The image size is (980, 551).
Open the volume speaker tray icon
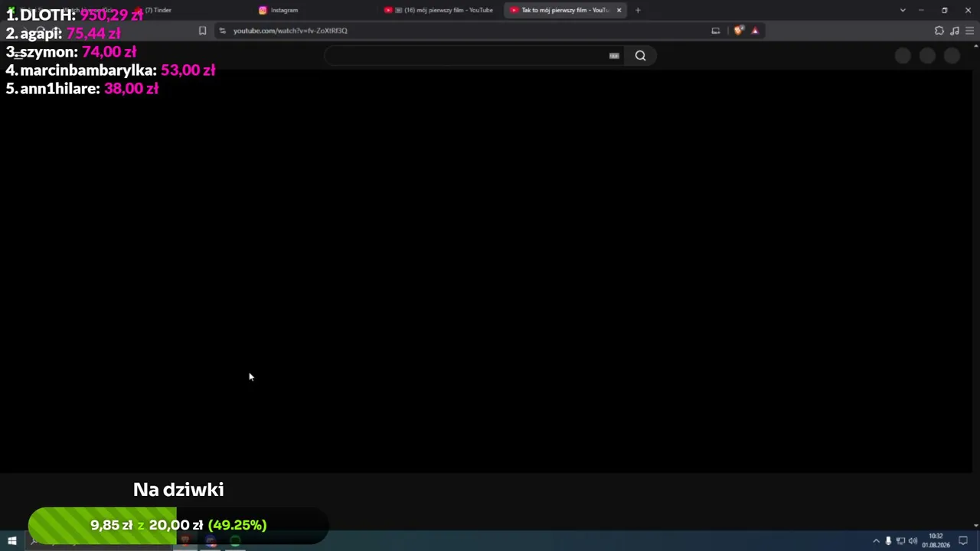913,541
